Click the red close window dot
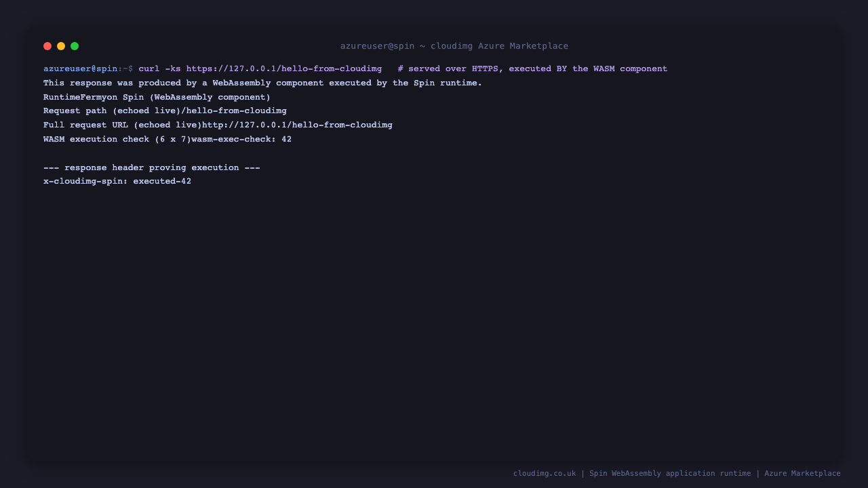The width and height of the screenshot is (868, 488). point(47,46)
